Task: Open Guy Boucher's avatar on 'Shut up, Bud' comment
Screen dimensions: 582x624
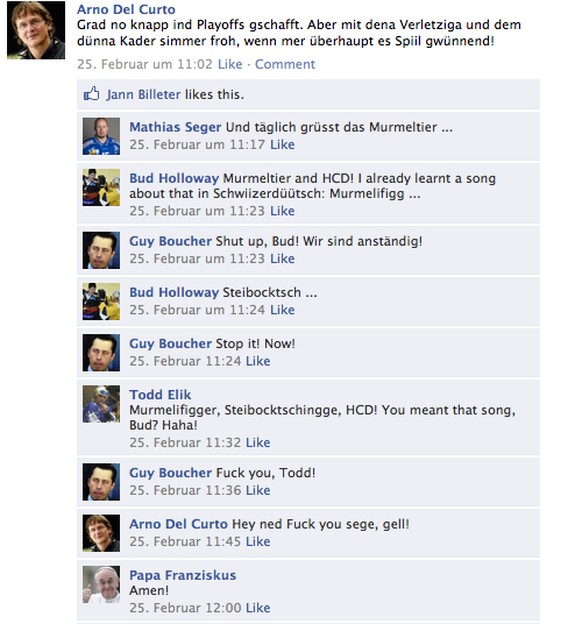Action: (x=101, y=250)
